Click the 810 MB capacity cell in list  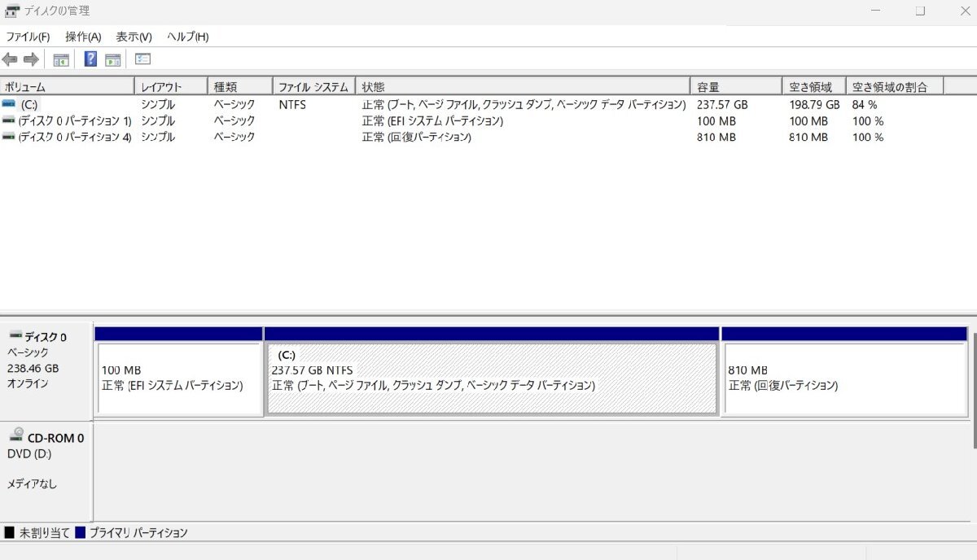(716, 138)
